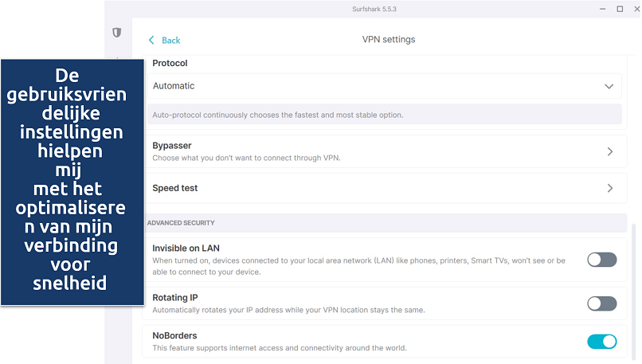The width and height of the screenshot is (642, 364).
Task: Click the Bypasser right chevron arrow
Action: click(x=609, y=151)
